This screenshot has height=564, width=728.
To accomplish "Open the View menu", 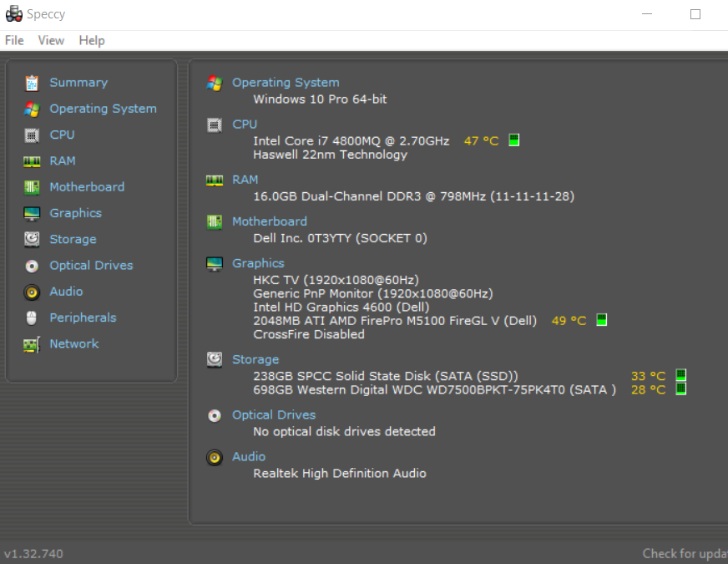I will [x=51, y=40].
